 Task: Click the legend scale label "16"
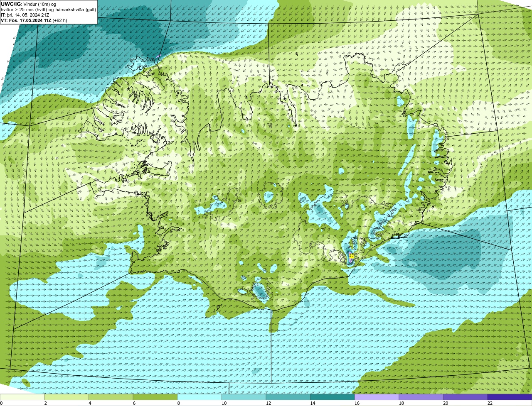point(357,403)
